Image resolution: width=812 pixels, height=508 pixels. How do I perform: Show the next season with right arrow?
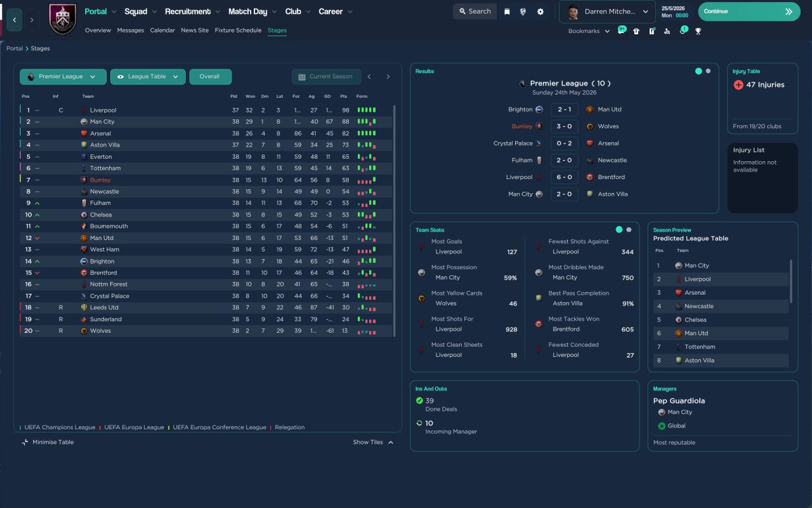[x=388, y=77]
